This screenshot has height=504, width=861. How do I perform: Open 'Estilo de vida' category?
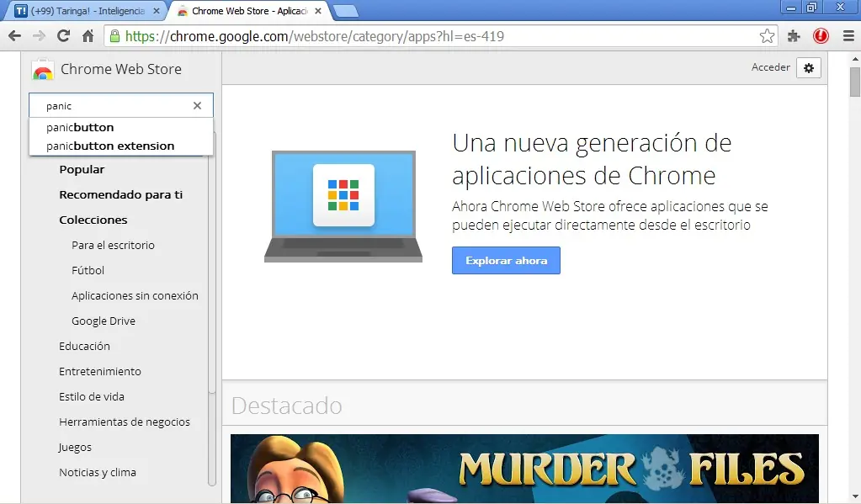92,397
